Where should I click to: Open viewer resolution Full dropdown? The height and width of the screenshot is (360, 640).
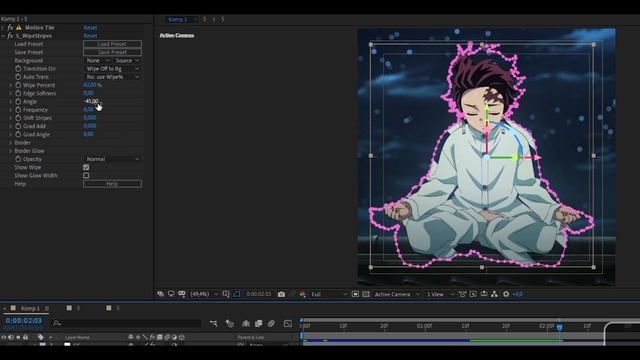tap(329, 294)
